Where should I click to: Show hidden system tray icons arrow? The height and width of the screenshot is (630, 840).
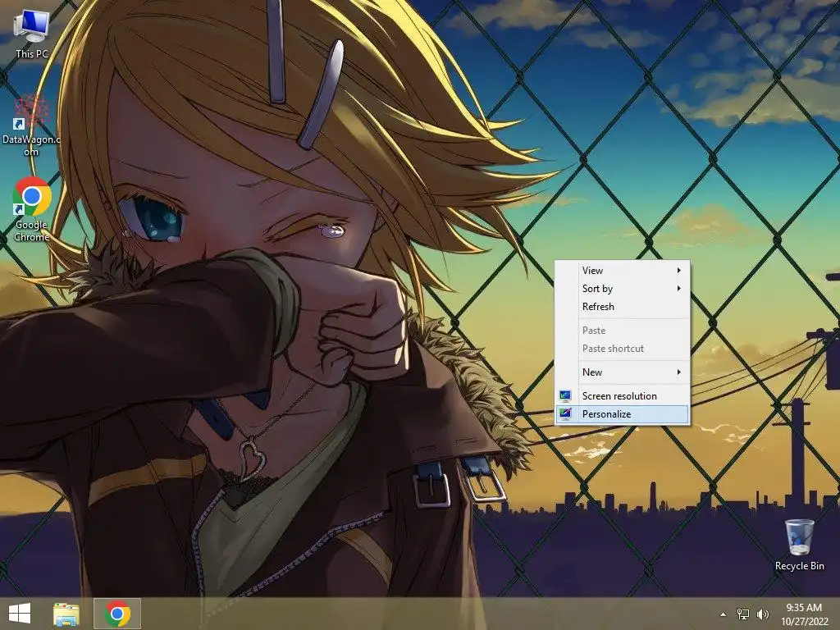tap(724, 614)
